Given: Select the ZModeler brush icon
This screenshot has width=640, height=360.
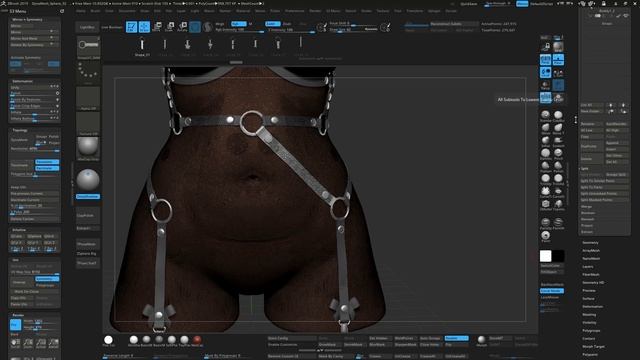Looking at the screenshot, I should pyautogui.click(x=545, y=204).
